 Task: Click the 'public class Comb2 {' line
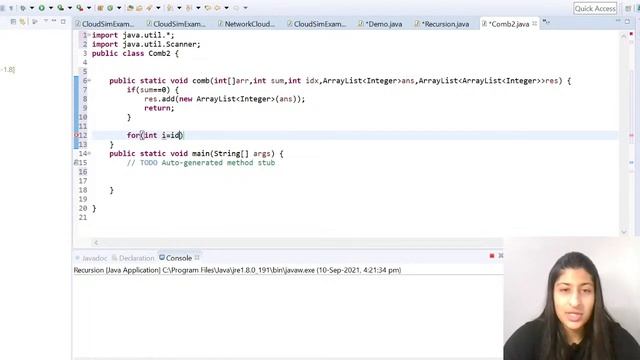[135, 53]
